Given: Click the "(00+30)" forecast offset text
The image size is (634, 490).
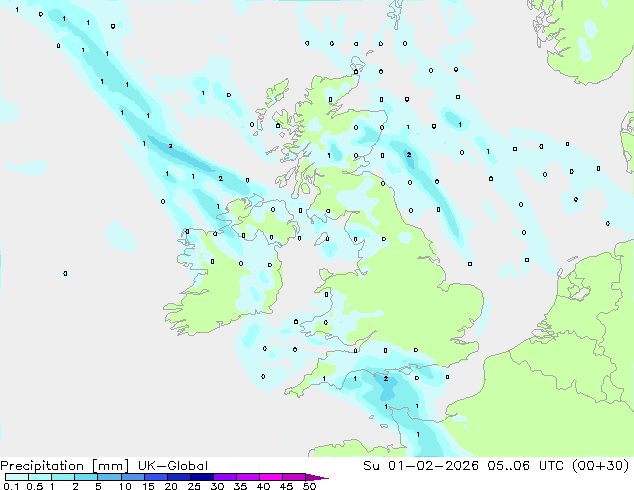Looking at the screenshot, I should 600,466.
